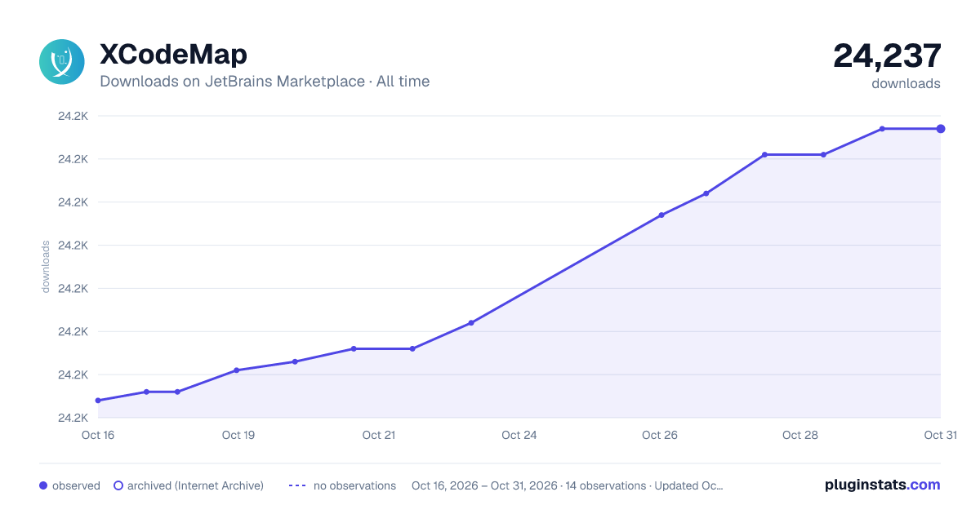
Task: Click the date range and observations summary text
Action: click(x=568, y=485)
